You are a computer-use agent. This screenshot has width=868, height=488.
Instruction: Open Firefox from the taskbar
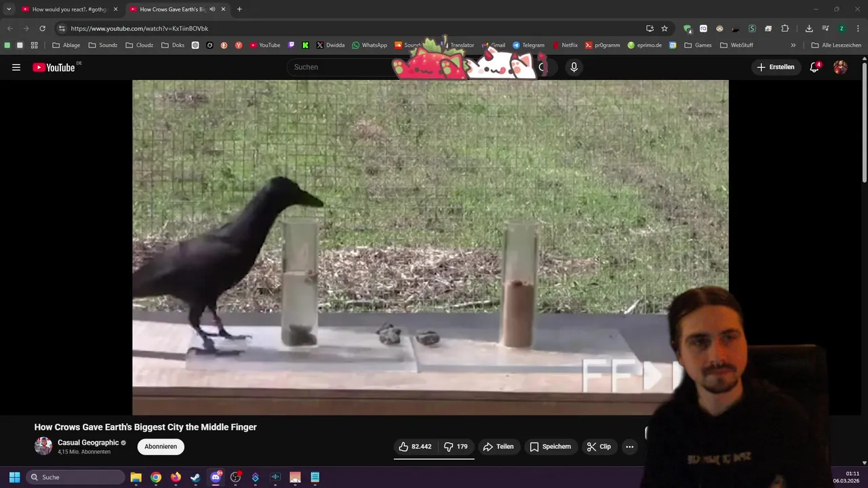[x=176, y=477]
